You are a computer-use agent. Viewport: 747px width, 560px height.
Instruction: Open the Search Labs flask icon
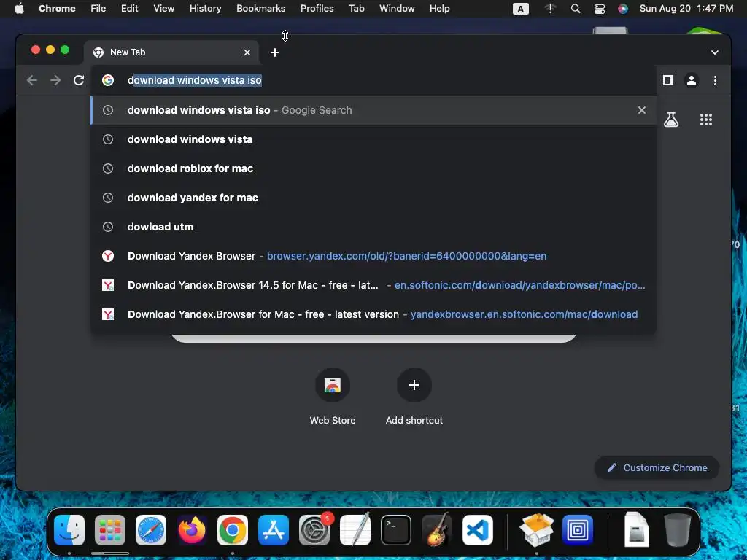click(671, 120)
